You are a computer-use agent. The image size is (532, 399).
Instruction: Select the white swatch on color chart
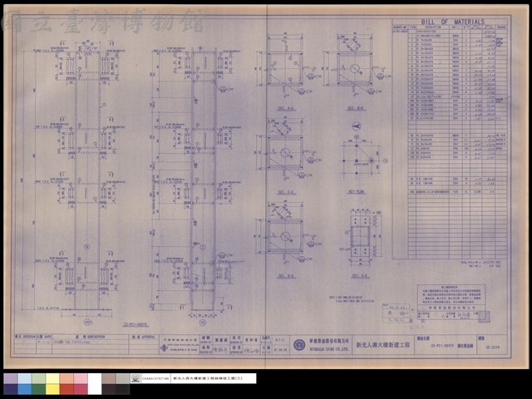pyautogui.click(x=95, y=384)
